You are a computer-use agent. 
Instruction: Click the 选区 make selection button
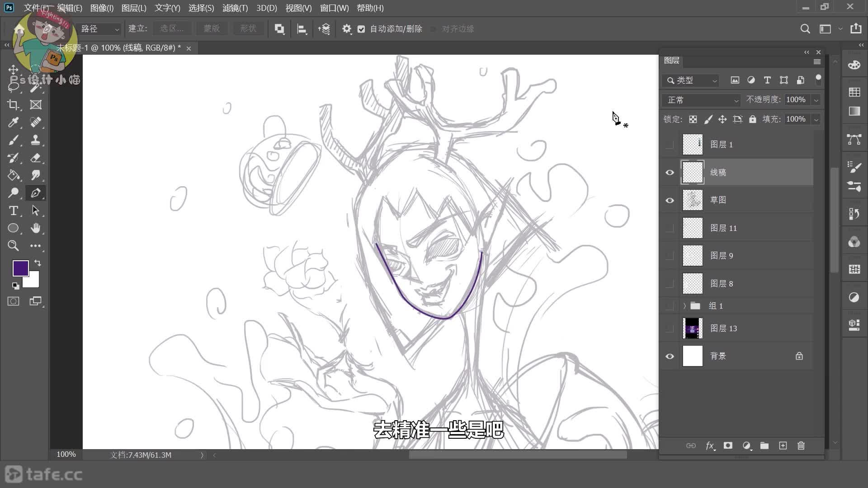point(172,28)
